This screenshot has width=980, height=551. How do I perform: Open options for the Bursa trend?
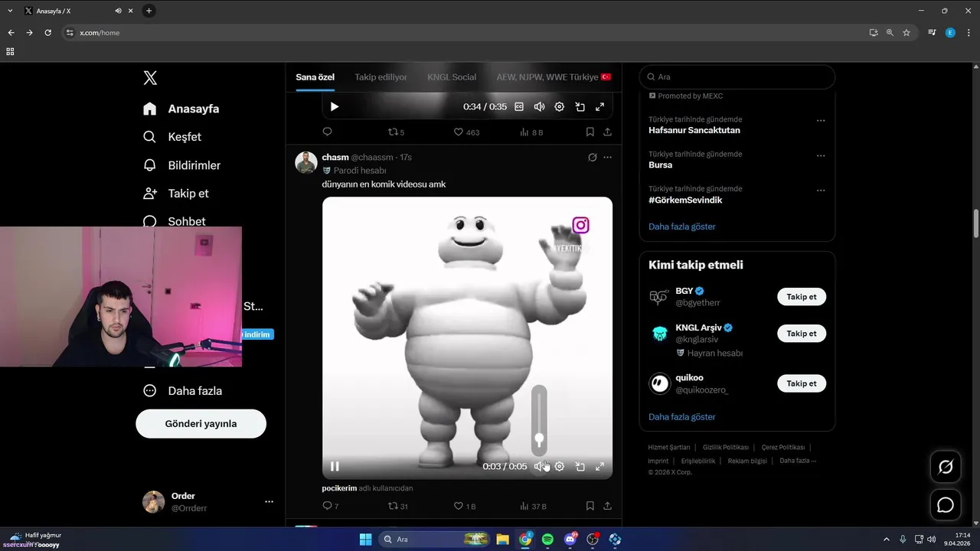(x=821, y=155)
